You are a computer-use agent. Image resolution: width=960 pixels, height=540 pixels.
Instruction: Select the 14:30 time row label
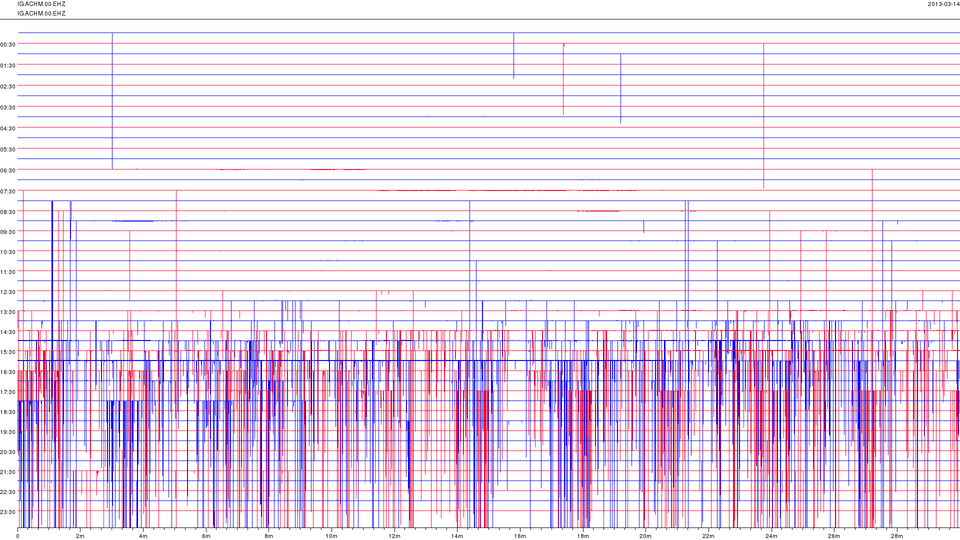(8, 332)
